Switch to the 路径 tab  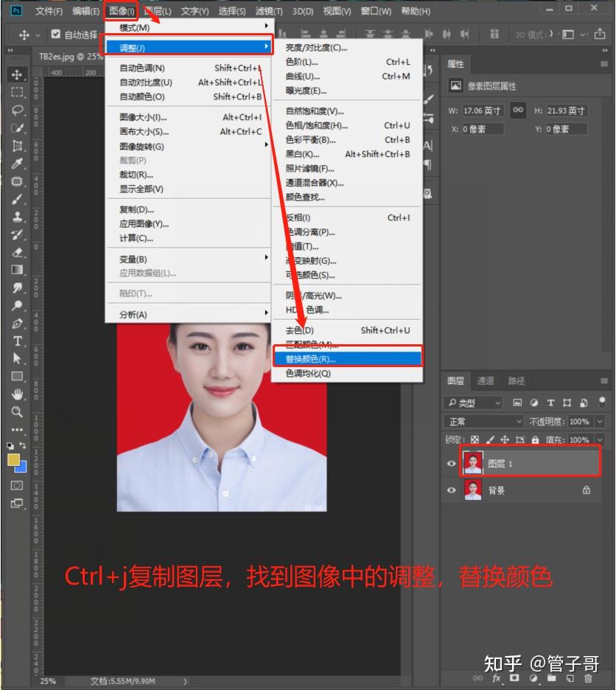point(516,380)
